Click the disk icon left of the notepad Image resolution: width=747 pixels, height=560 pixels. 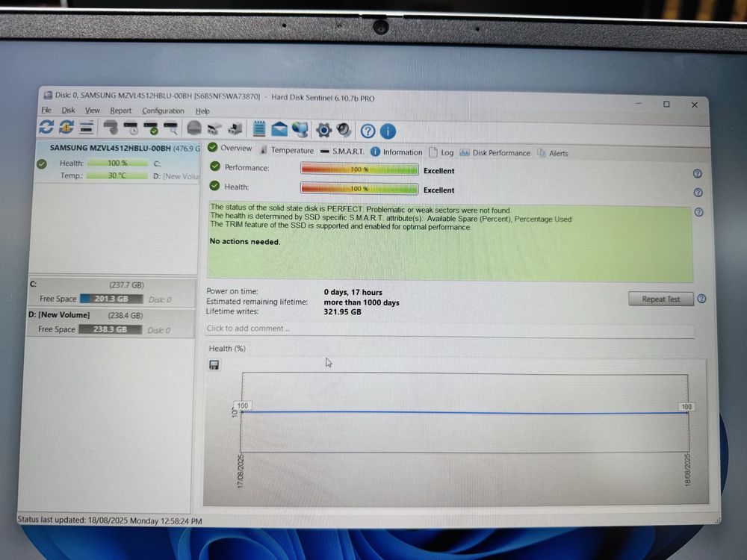pyautogui.click(x=235, y=129)
